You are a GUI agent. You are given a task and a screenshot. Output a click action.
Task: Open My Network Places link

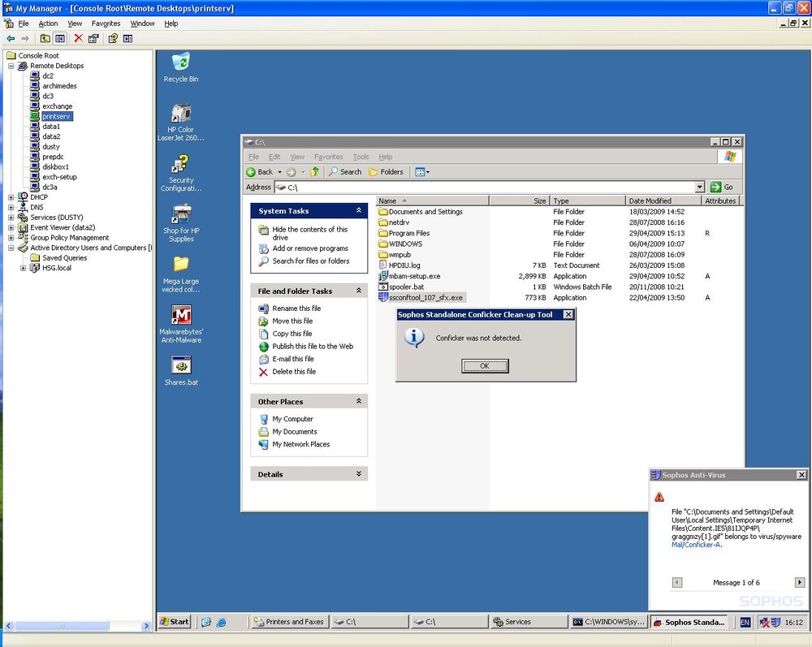click(x=301, y=444)
